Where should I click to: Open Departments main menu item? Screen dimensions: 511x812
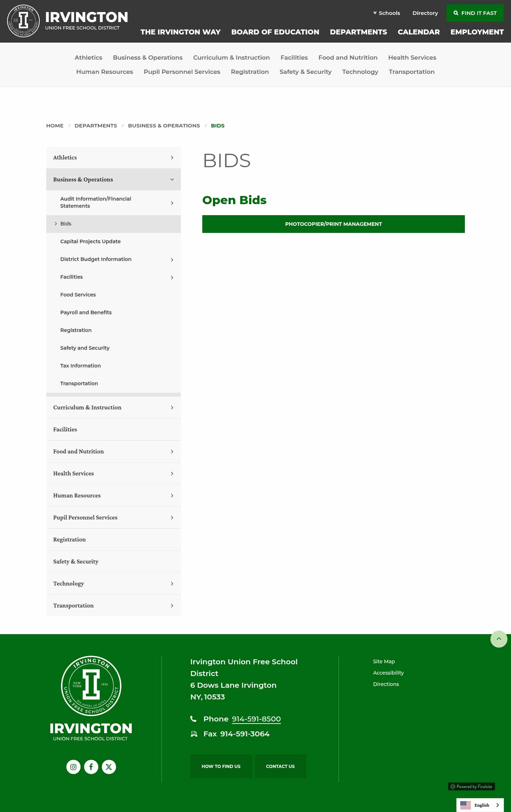[358, 32]
